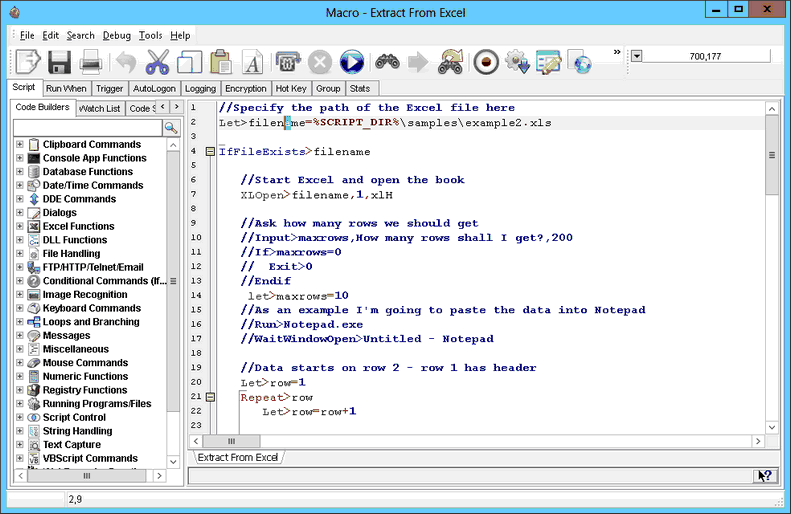The image size is (791, 514).
Task: Open the font settings icon
Action: [252, 63]
